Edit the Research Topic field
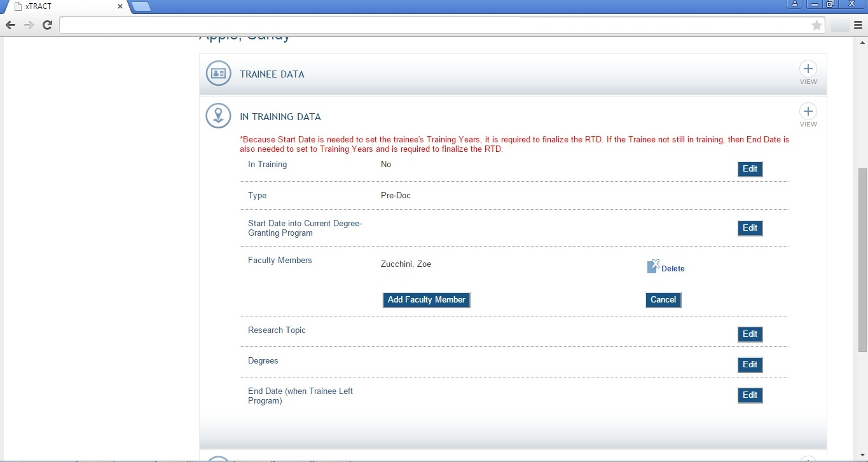The width and height of the screenshot is (868, 462). (x=750, y=334)
